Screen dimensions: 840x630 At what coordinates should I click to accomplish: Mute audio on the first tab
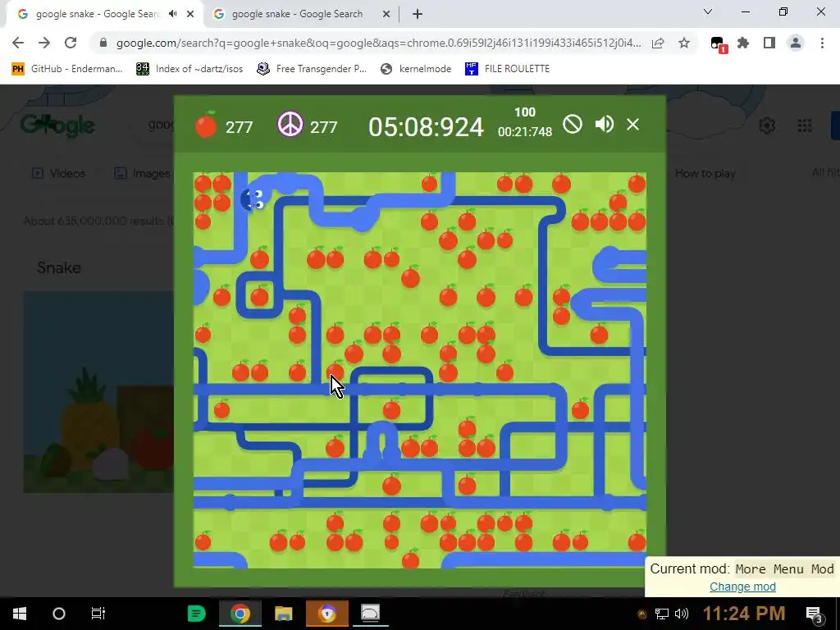(172, 14)
